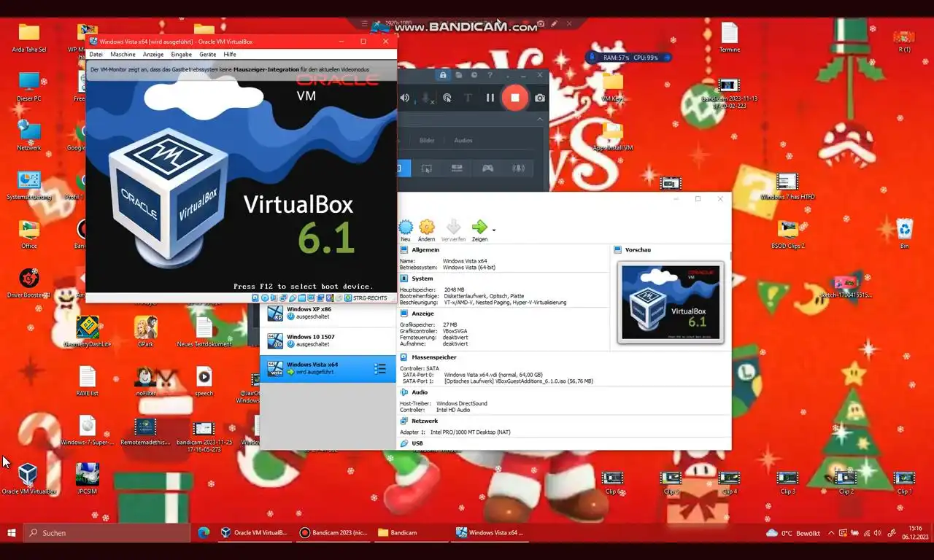The width and height of the screenshot is (934, 560).
Task: Click the hard disk activity icon in VM status bar
Action: (x=255, y=297)
